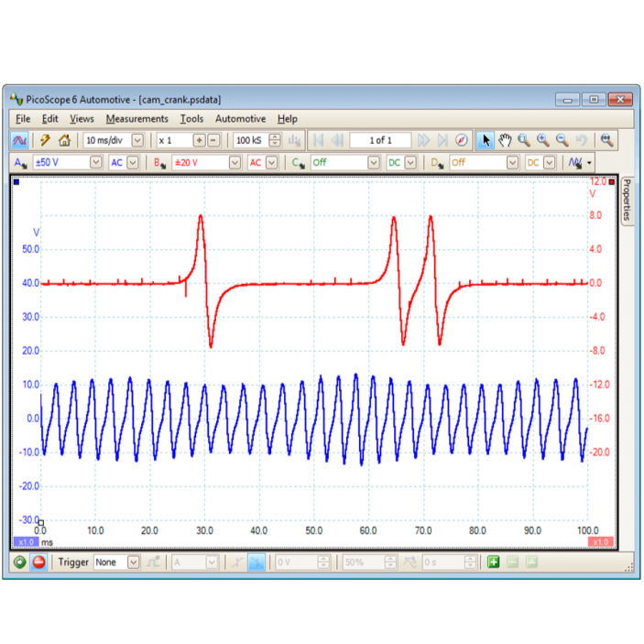644x644 pixels.
Task: Open the buffer navigator compass icon
Action: (462, 140)
